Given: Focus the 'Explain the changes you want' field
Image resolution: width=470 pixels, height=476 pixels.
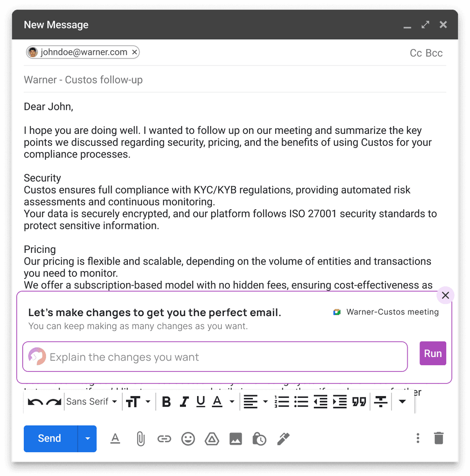Looking at the screenshot, I should click(215, 357).
